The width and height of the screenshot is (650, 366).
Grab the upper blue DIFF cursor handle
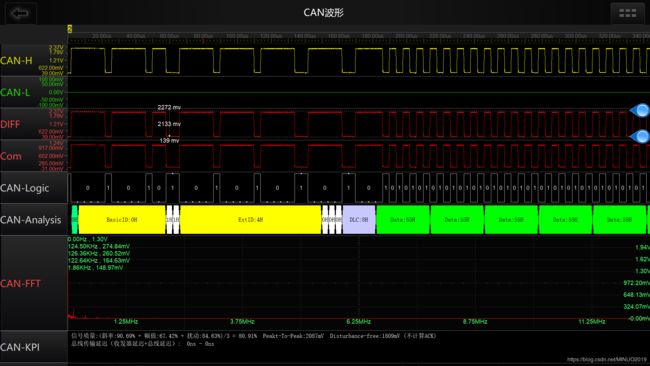click(x=640, y=110)
